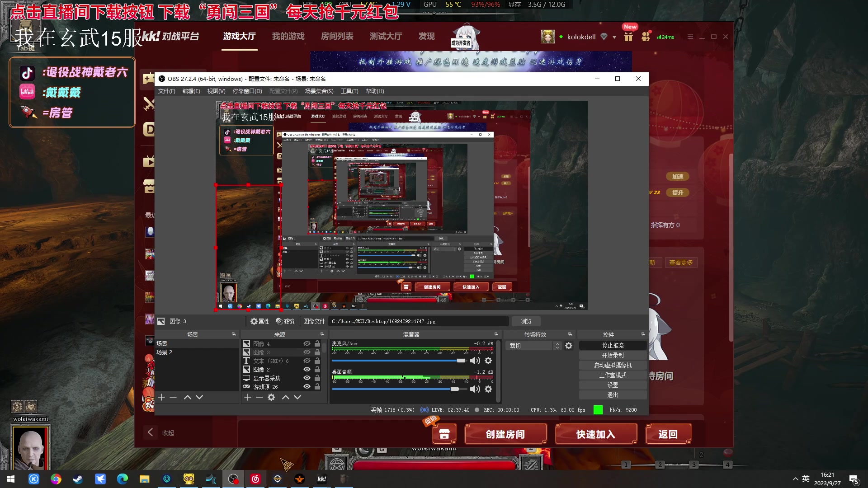Toggle lock on 图像 3 source
The image size is (868, 488).
pos(317,352)
